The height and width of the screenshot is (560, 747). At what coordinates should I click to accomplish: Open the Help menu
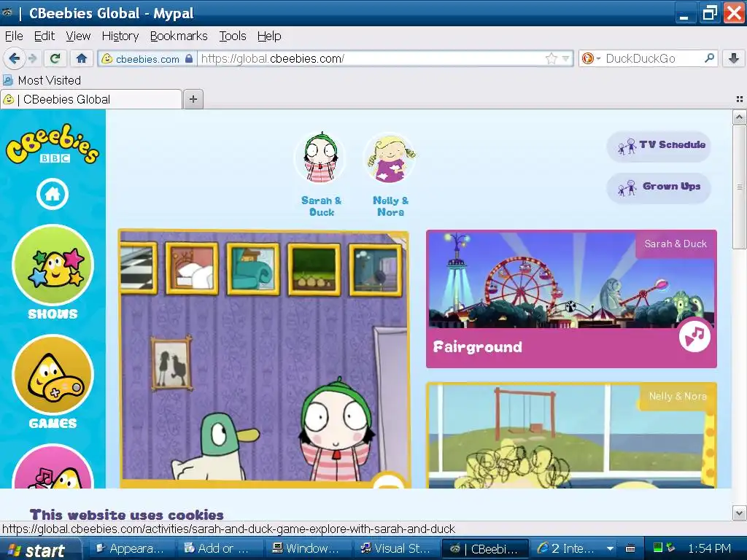269,36
